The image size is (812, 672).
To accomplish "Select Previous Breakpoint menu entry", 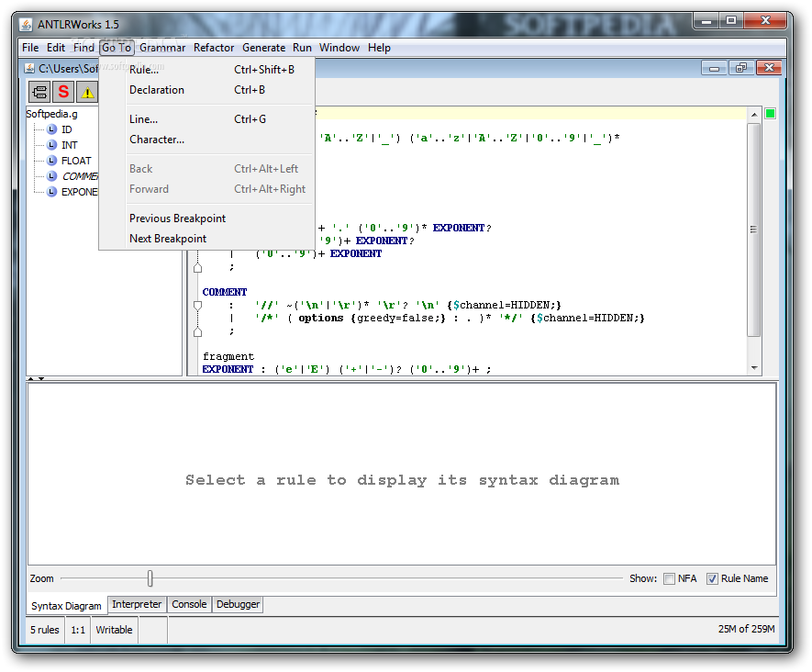I will [206, 218].
